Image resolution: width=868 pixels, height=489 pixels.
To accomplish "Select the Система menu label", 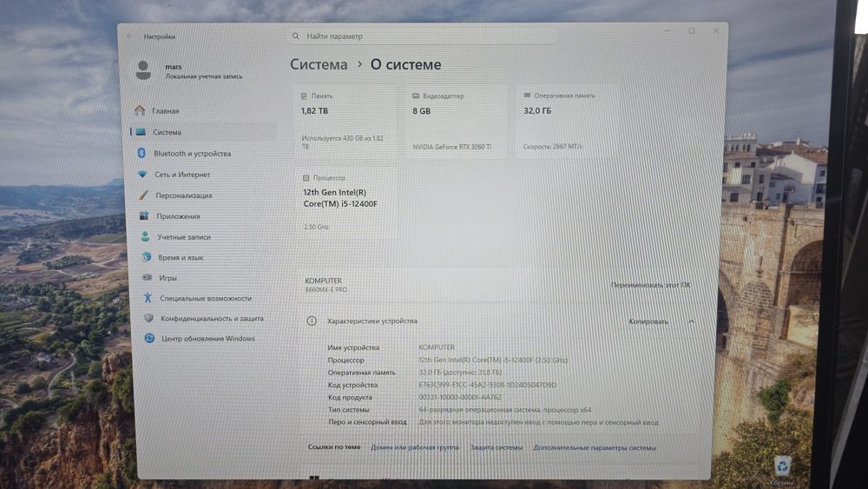I will pos(168,132).
